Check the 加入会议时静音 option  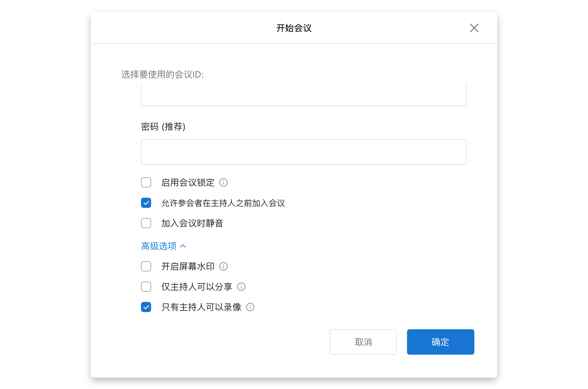coord(146,223)
